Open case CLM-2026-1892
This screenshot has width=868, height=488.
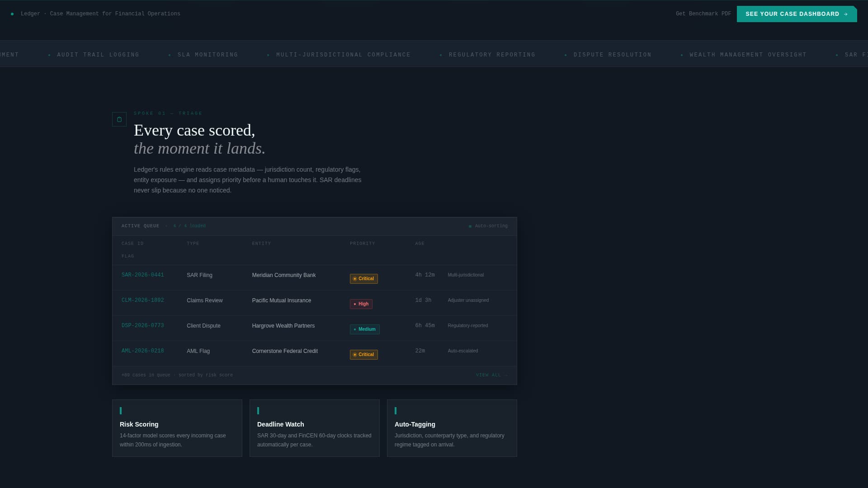[143, 300]
